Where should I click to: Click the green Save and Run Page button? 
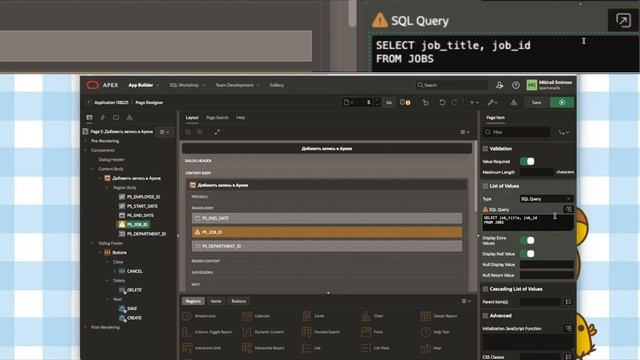point(562,102)
